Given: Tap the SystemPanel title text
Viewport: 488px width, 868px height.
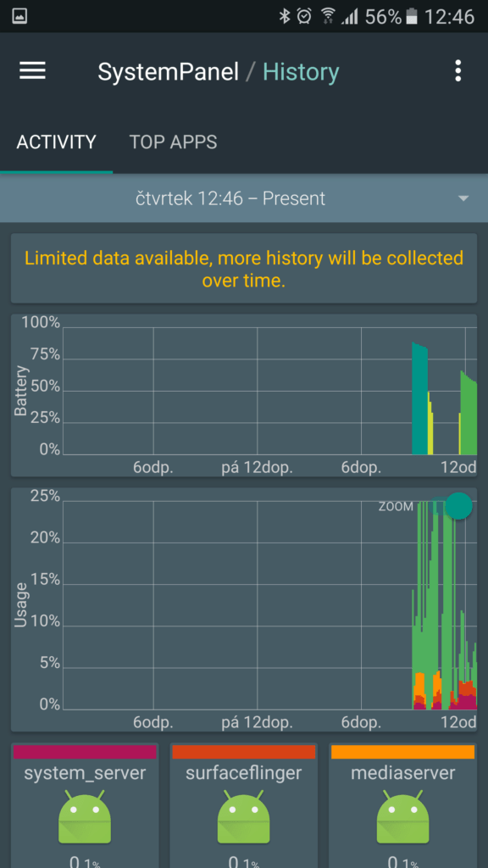Looking at the screenshot, I should coord(169,72).
